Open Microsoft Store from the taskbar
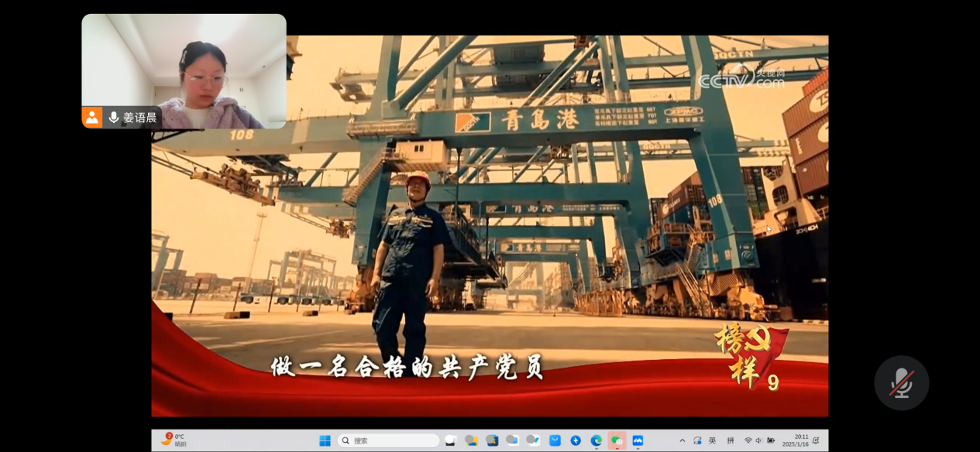The height and width of the screenshot is (452, 980). (x=555, y=440)
